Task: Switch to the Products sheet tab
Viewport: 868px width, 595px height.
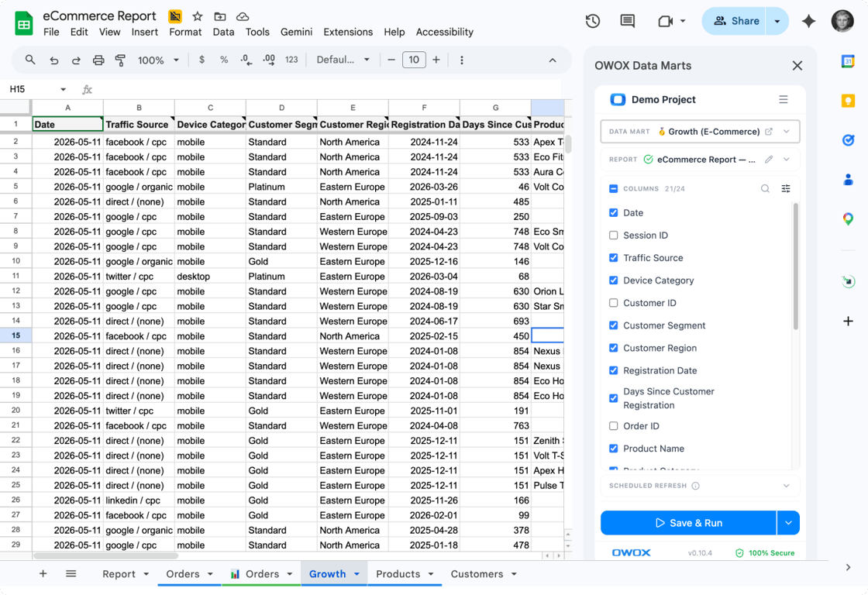Action: pyautogui.click(x=398, y=574)
